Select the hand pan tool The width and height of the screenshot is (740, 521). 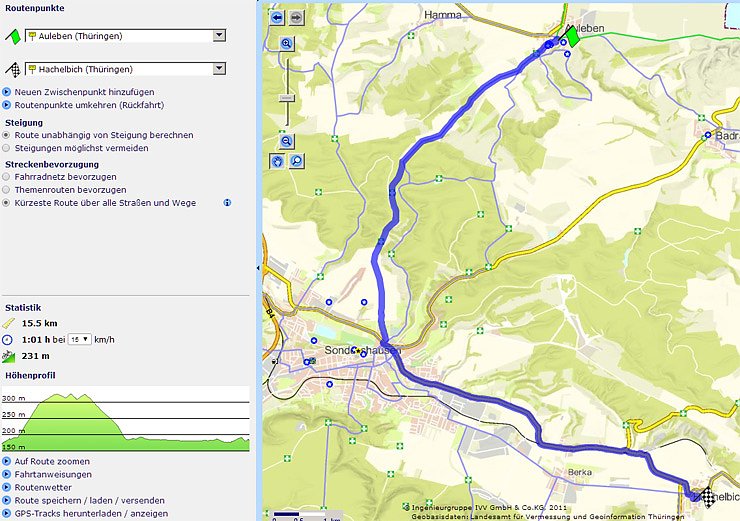tap(278, 160)
